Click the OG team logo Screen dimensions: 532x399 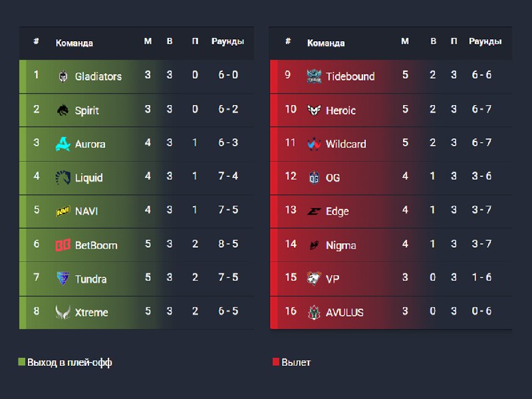(314, 178)
